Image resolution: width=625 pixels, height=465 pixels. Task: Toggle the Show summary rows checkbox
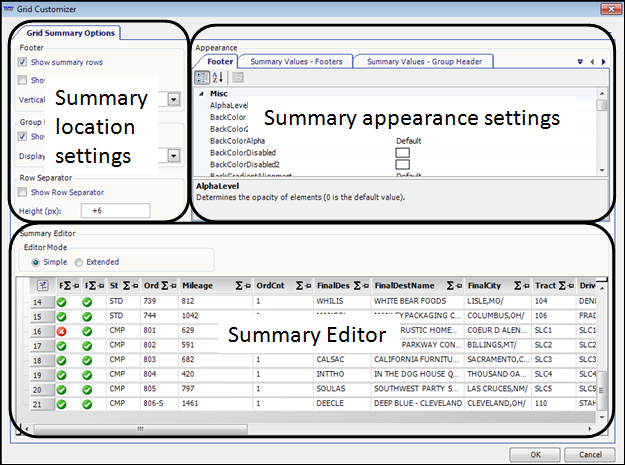point(23,62)
